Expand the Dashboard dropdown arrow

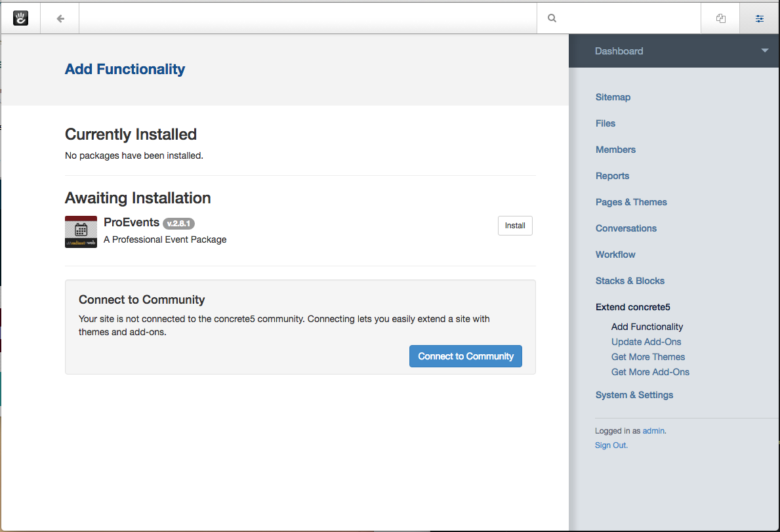pos(764,51)
